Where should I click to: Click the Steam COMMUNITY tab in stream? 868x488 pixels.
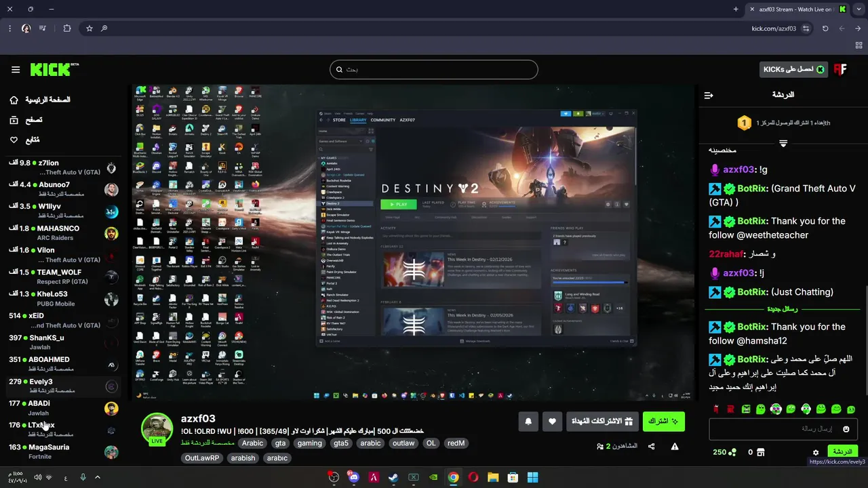click(x=383, y=120)
